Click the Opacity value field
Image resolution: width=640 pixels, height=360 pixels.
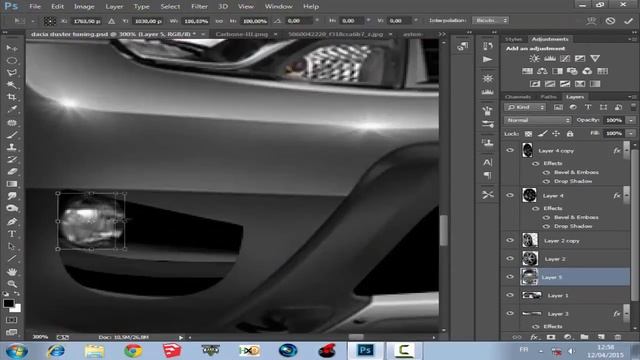(614, 120)
